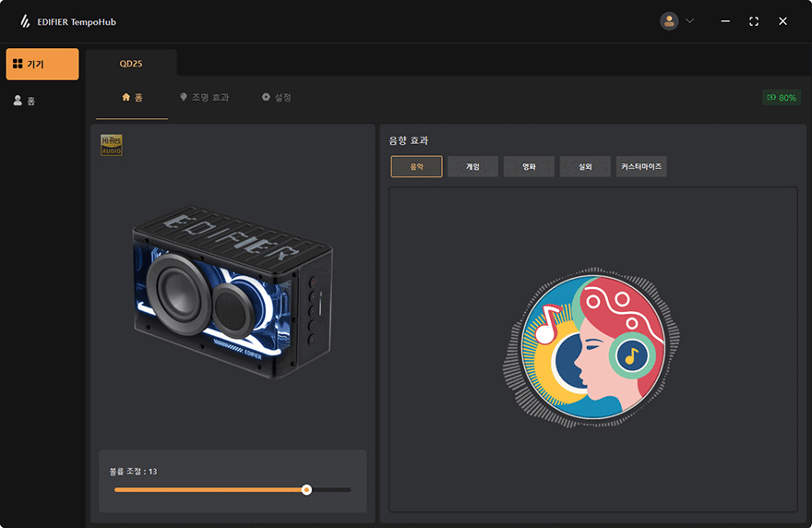This screenshot has width=812, height=528.
Task: Click the volume slider handle
Action: (306, 489)
